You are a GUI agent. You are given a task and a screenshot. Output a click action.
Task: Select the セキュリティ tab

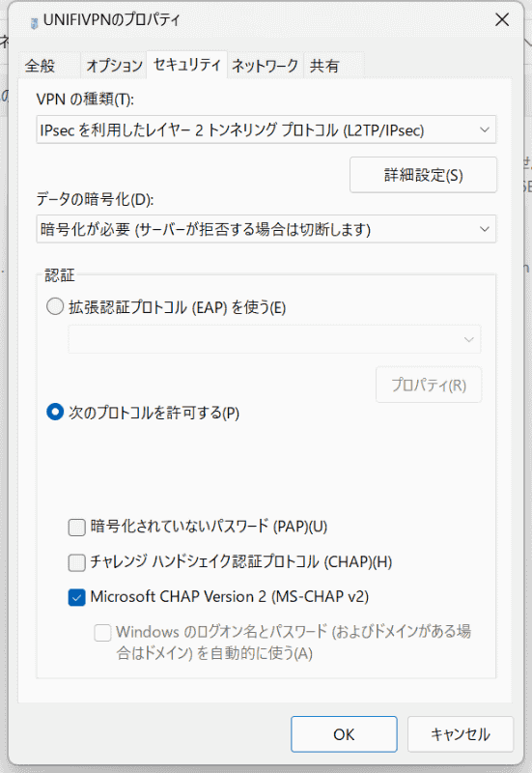tap(186, 65)
